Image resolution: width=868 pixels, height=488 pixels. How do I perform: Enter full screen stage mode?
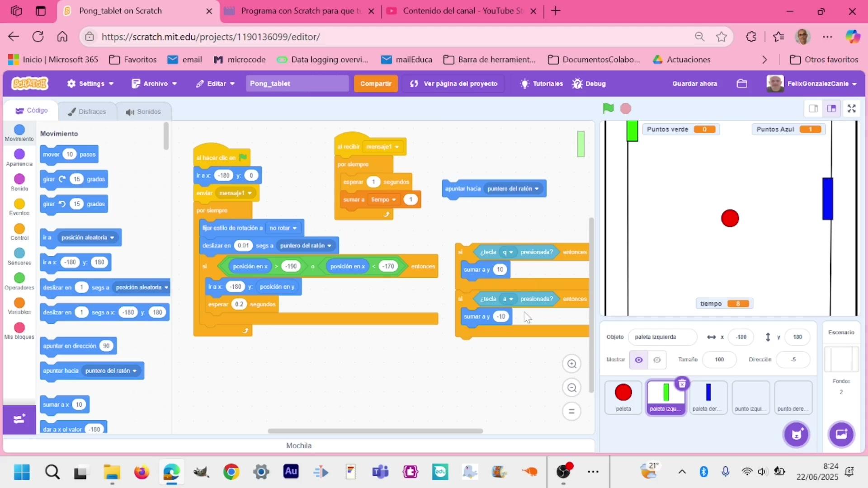point(852,108)
